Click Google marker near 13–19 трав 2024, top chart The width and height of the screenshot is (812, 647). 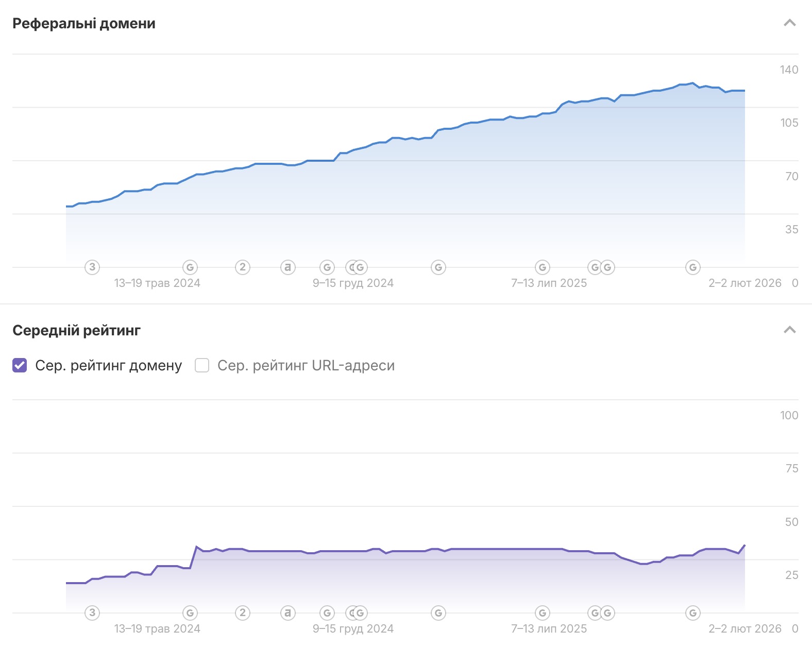(190, 267)
